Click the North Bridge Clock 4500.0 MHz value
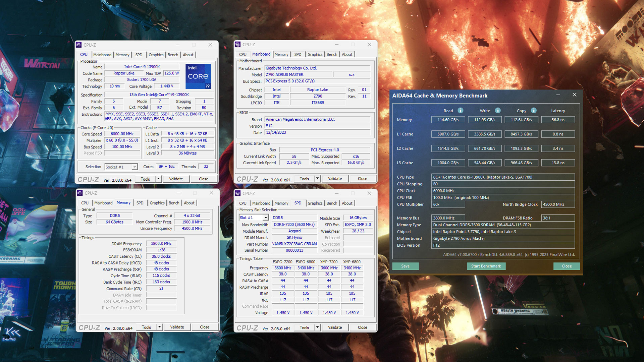644x362 pixels. coord(558,204)
